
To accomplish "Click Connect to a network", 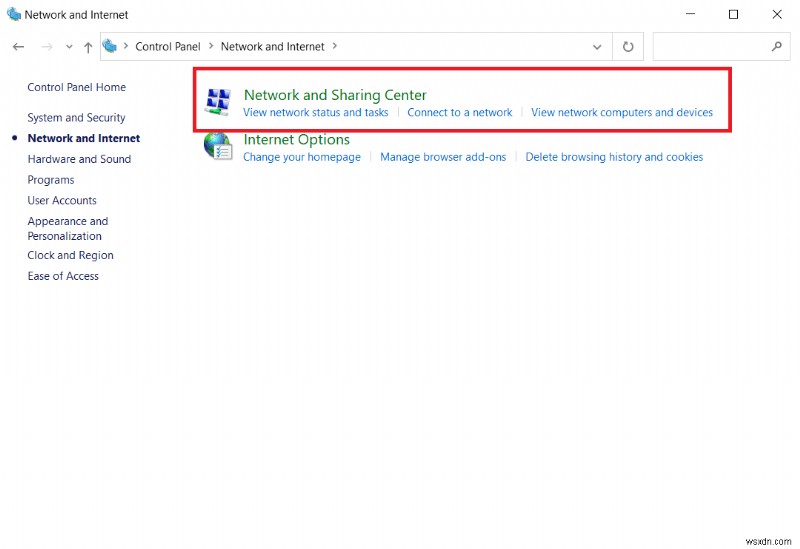I will pyautogui.click(x=460, y=112).
